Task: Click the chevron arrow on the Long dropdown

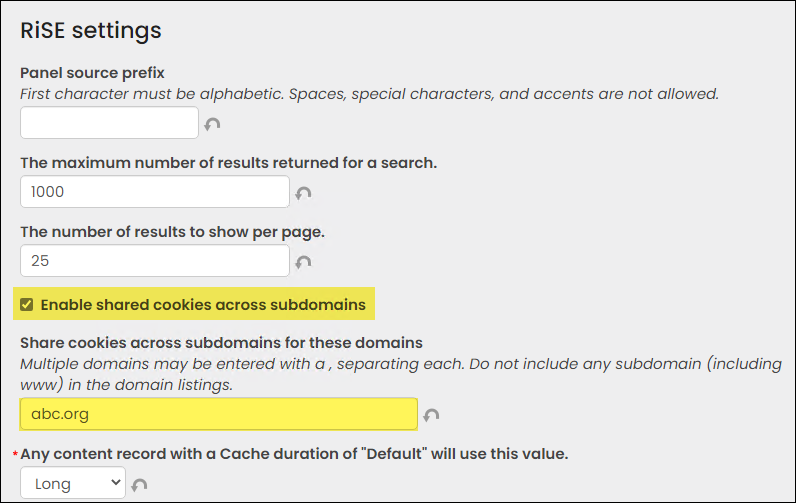Action: point(116,482)
